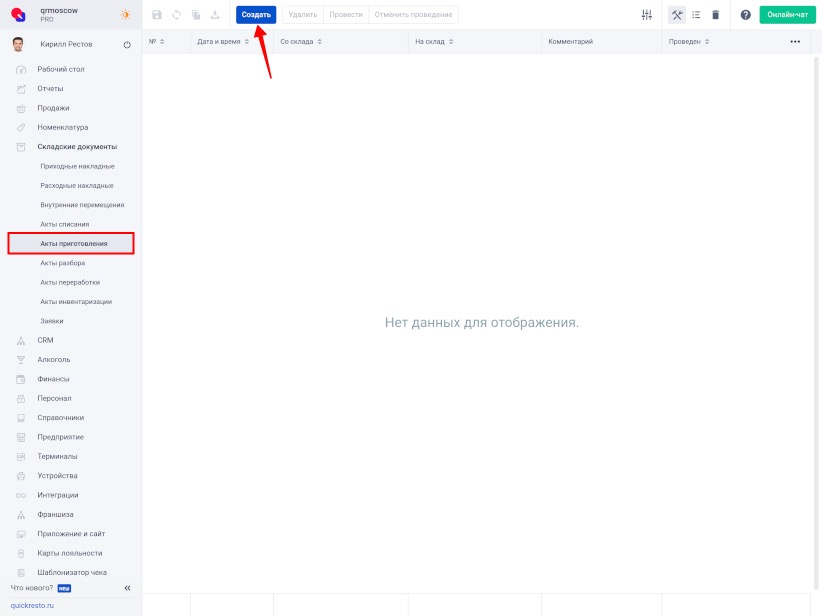Open Алкоголь section
Screen dimensions: 822x616
click(53, 360)
